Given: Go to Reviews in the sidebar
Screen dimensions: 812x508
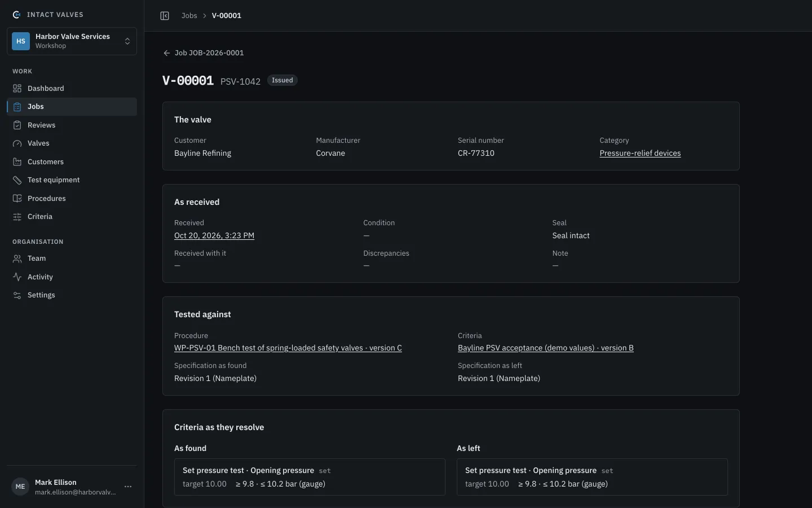Looking at the screenshot, I should tap(72, 125).
